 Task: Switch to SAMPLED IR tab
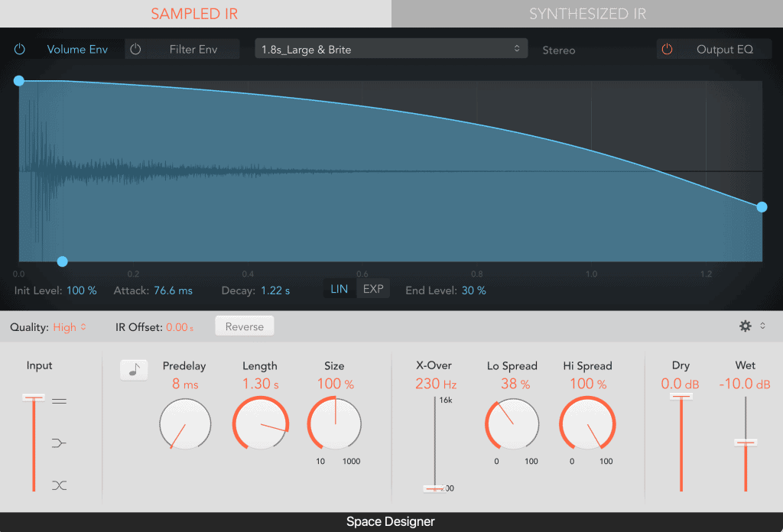pos(195,14)
